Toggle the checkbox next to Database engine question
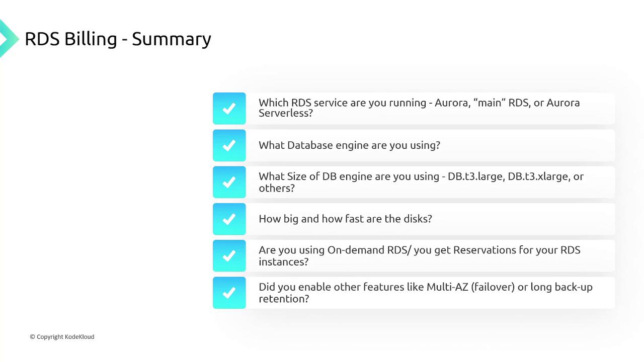644x362 pixels. (229, 145)
